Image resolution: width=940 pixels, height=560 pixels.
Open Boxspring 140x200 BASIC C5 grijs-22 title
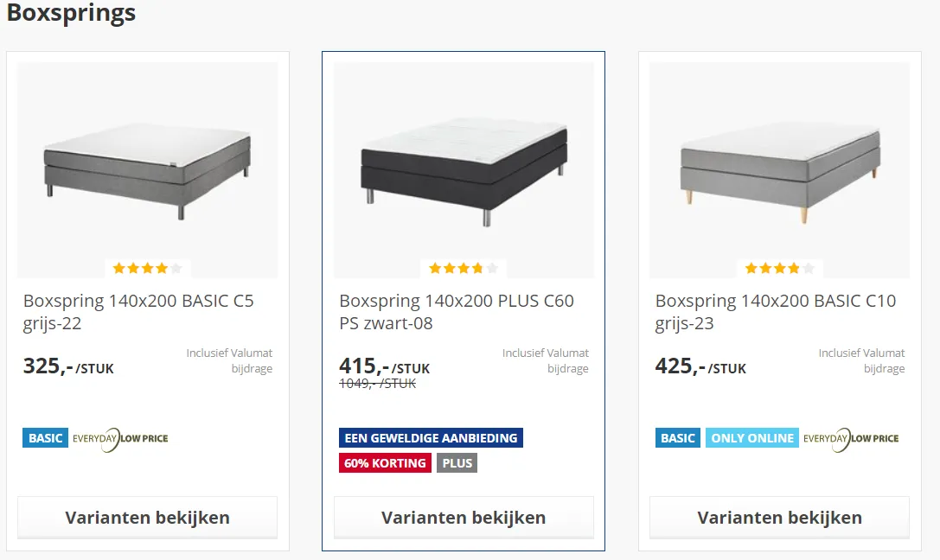click(138, 312)
